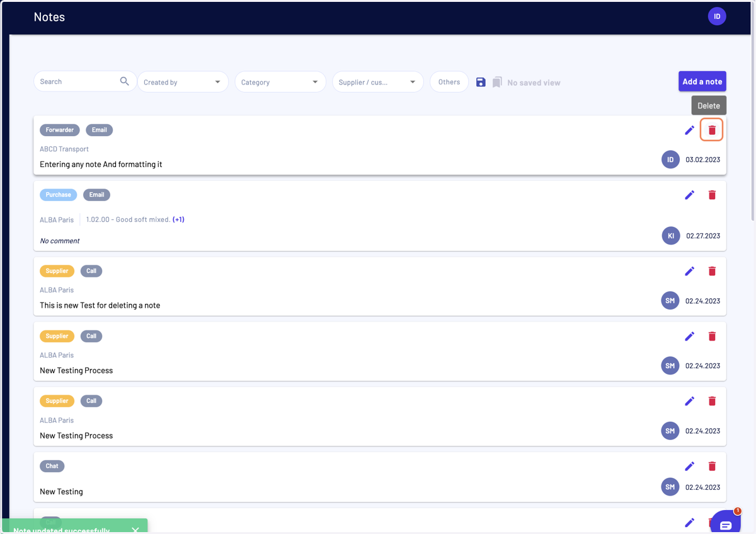This screenshot has width=756, height=534.
Task: Edit the ABCD Transport note
Action: click(x=690, y=130)
